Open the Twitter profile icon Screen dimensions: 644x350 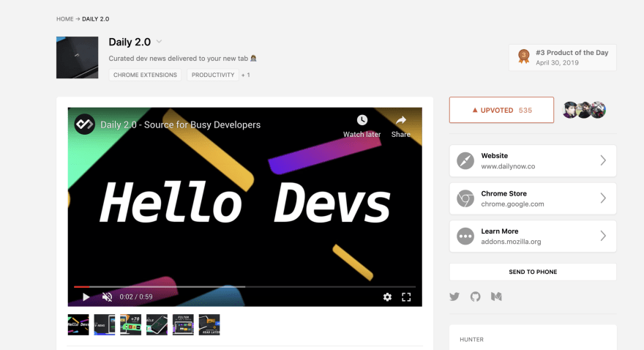(454, 297)
